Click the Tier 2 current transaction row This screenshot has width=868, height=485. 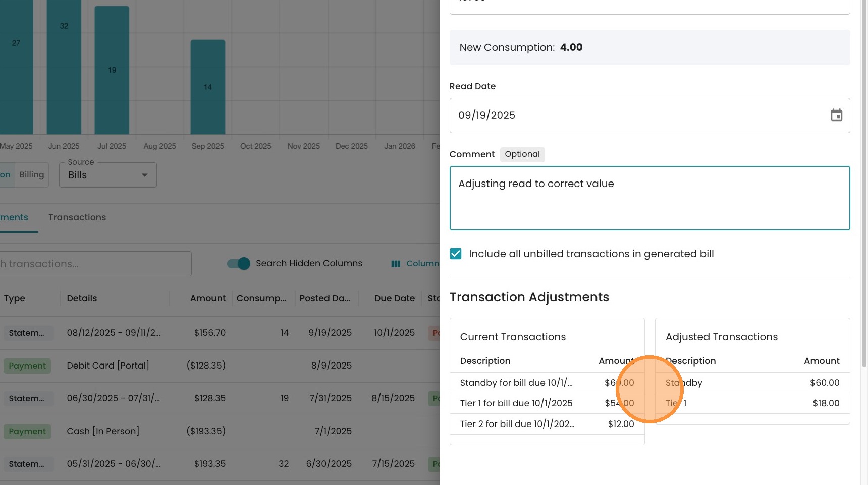tap(547, 424)
